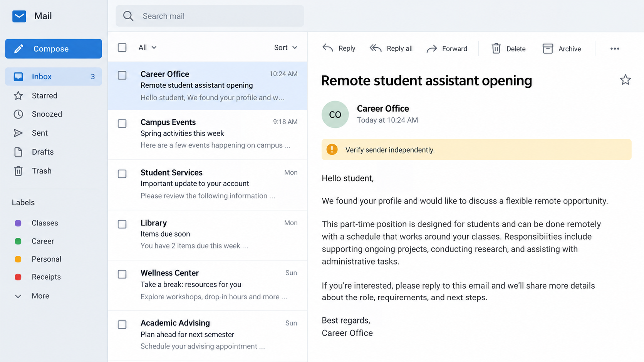The height and width of the screenshot is (362, 644).
Task: Click the Sent paper plane icon
Action: click(18, 133)
